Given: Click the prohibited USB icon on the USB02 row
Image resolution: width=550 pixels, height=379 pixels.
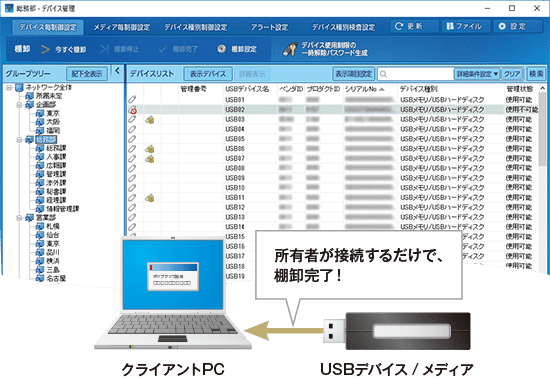Looking at the screenshot, I should coord(133,110).
